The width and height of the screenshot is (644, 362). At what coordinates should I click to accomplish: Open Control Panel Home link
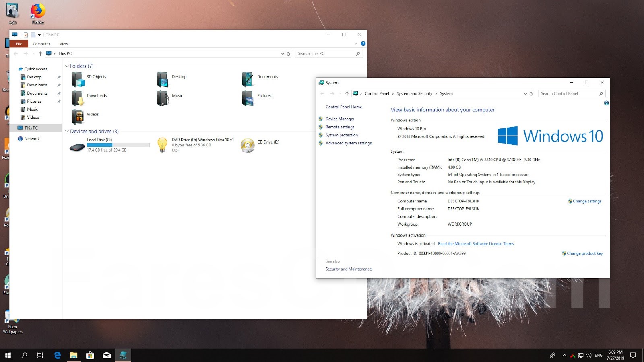pyautogui.click(x=344, y=107)
